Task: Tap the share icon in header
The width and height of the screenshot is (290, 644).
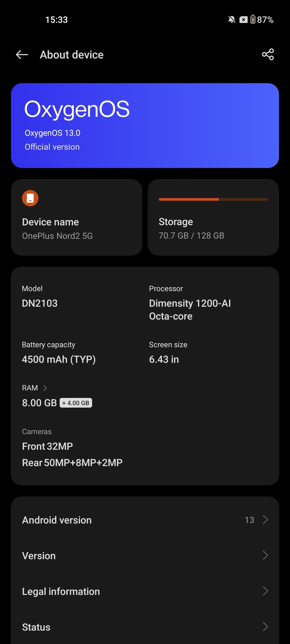Action: point(268,55)
